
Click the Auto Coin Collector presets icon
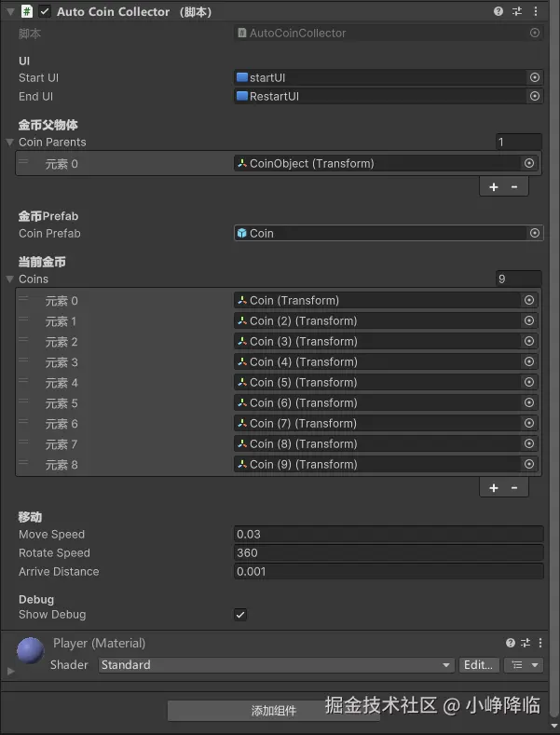(518, 12)
